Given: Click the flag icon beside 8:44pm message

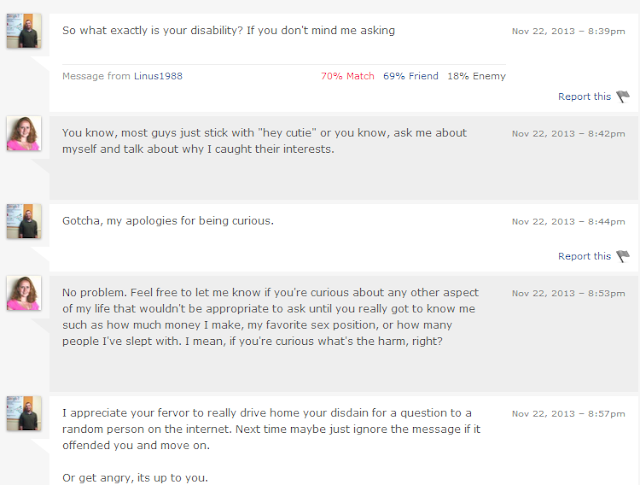Looking at the screenshot, I should pos(623,256).
